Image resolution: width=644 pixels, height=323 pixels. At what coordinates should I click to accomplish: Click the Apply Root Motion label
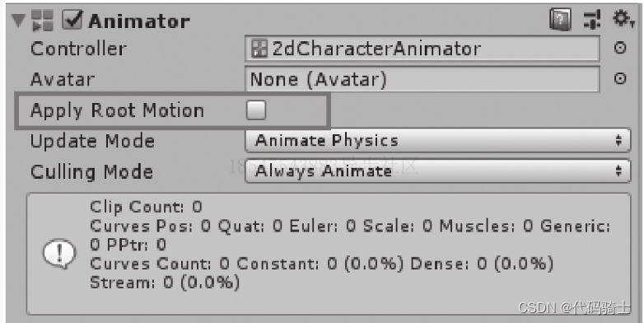click(x=117, y=111)
